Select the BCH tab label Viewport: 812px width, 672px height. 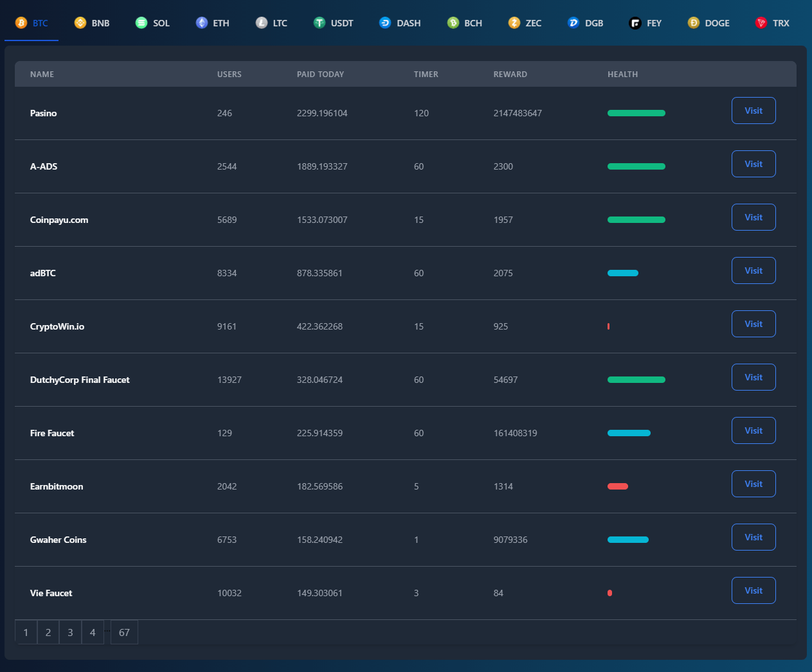[x=473, y=23]
